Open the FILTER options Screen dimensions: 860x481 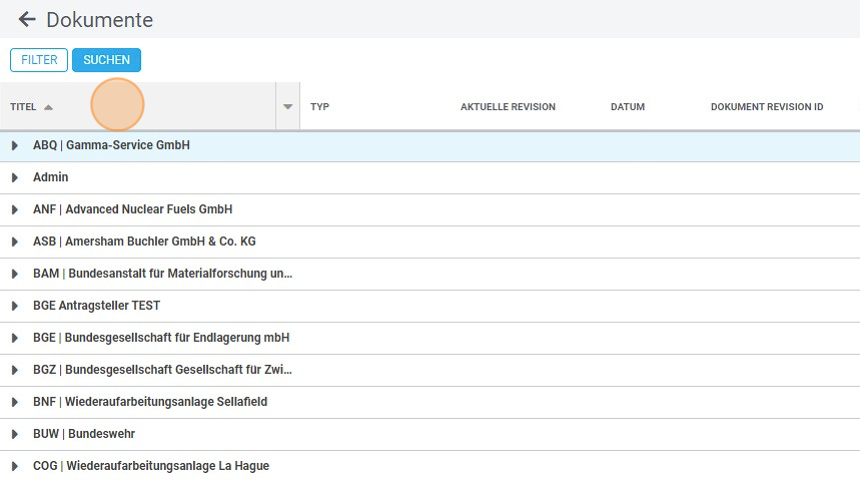coord(39,60)
